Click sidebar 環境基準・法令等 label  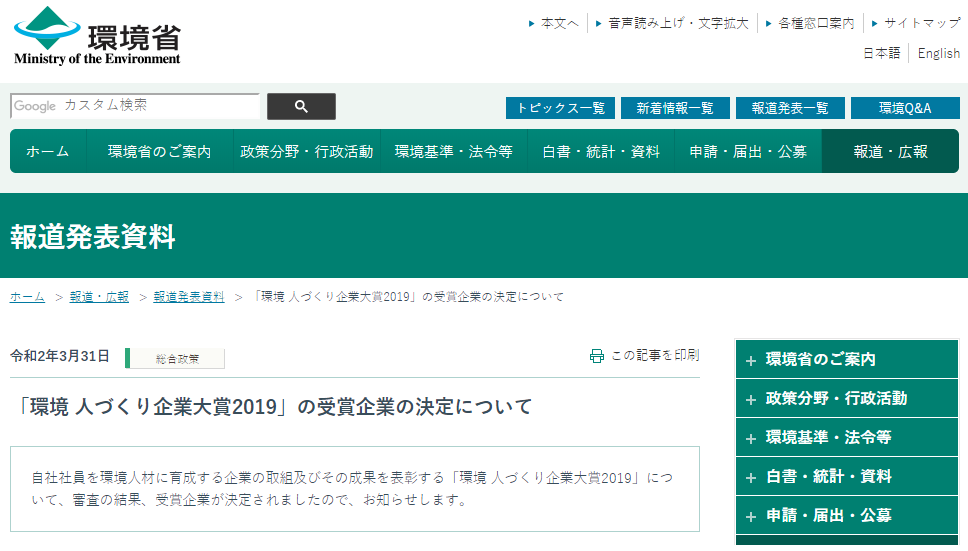click(x=828, y=437)
